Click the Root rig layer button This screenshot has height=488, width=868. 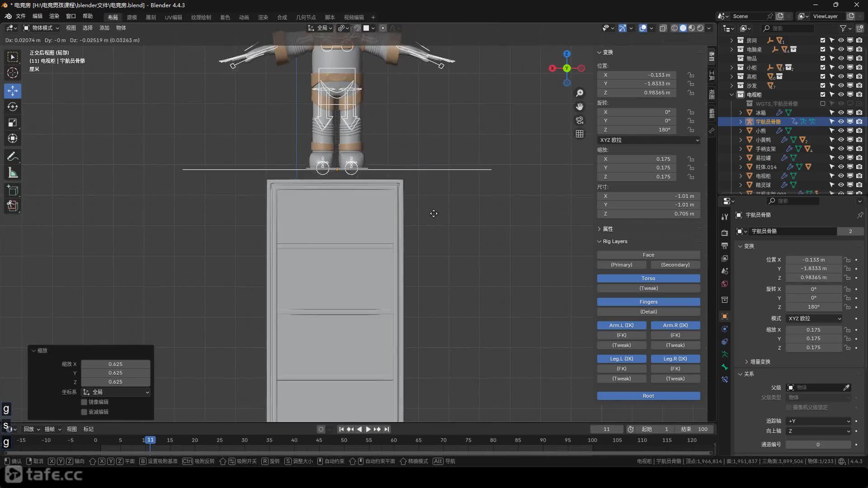coord(648,396)
